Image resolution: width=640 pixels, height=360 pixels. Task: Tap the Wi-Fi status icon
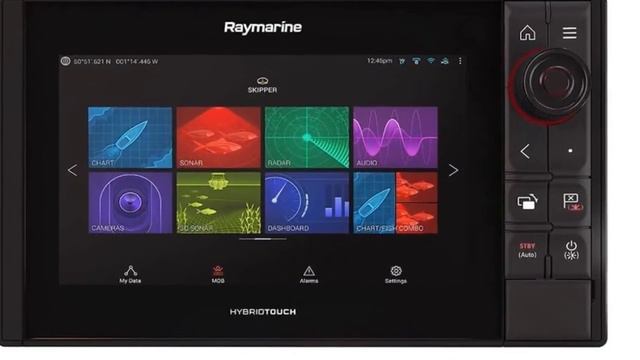point(431,61)
